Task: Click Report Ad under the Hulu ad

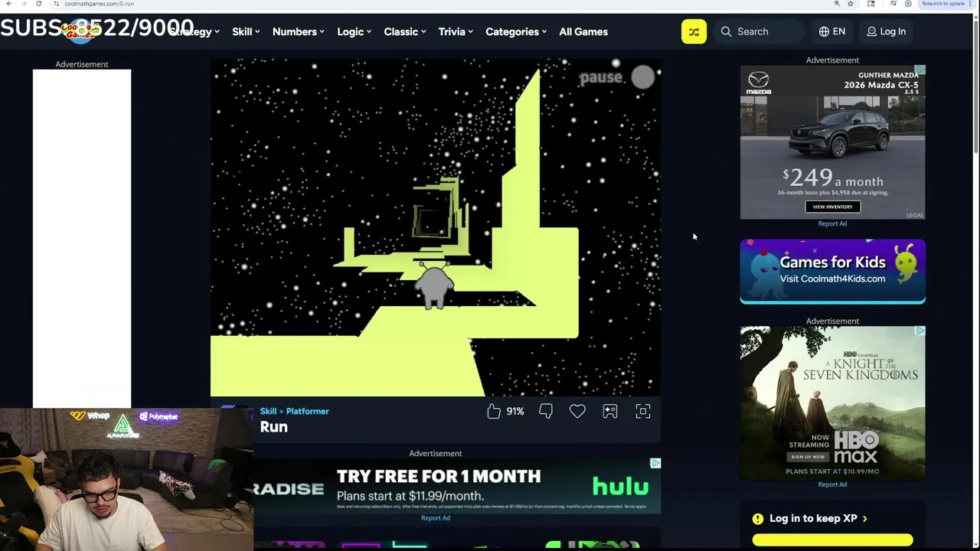Action: (436, 518)
